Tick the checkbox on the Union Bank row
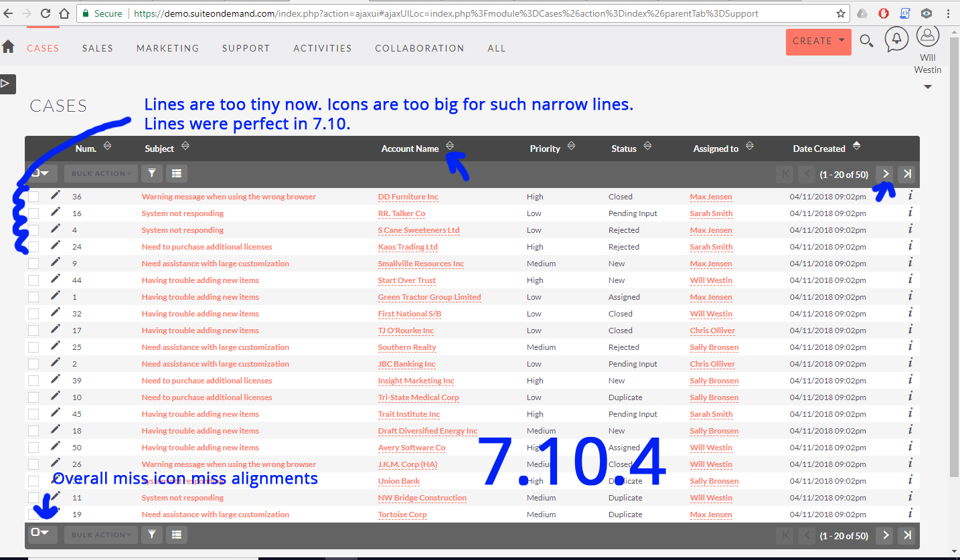The image size is (960, 560). coord(33,480)
